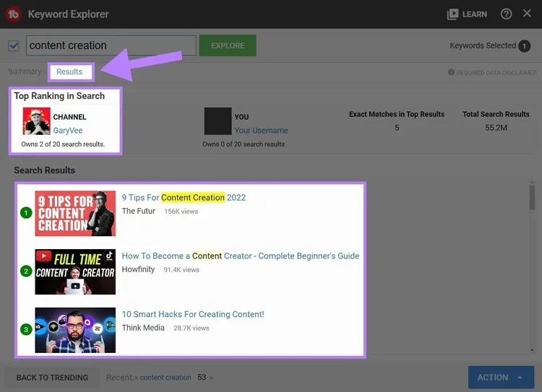Click the search results scrollbar thumb
This screenshot has height=392, width=542.
point(532,198)
